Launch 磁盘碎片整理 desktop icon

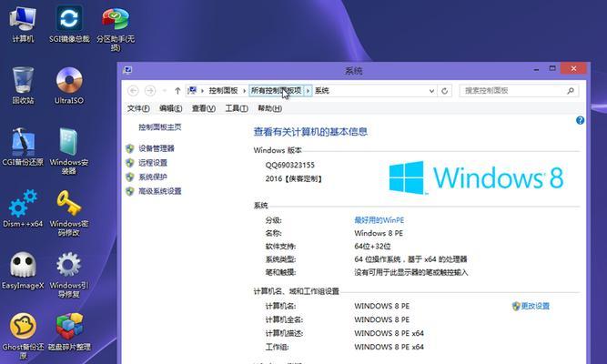pos(69,332)
